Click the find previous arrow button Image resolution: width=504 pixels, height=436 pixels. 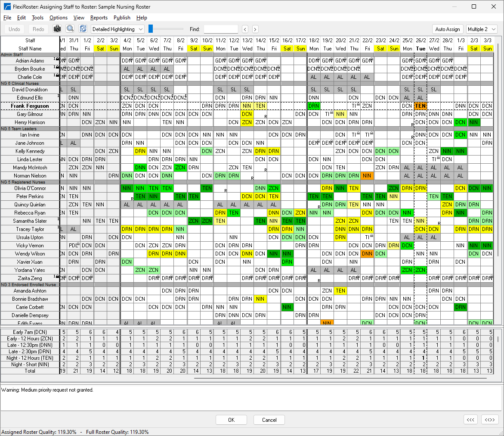(245, 29)
